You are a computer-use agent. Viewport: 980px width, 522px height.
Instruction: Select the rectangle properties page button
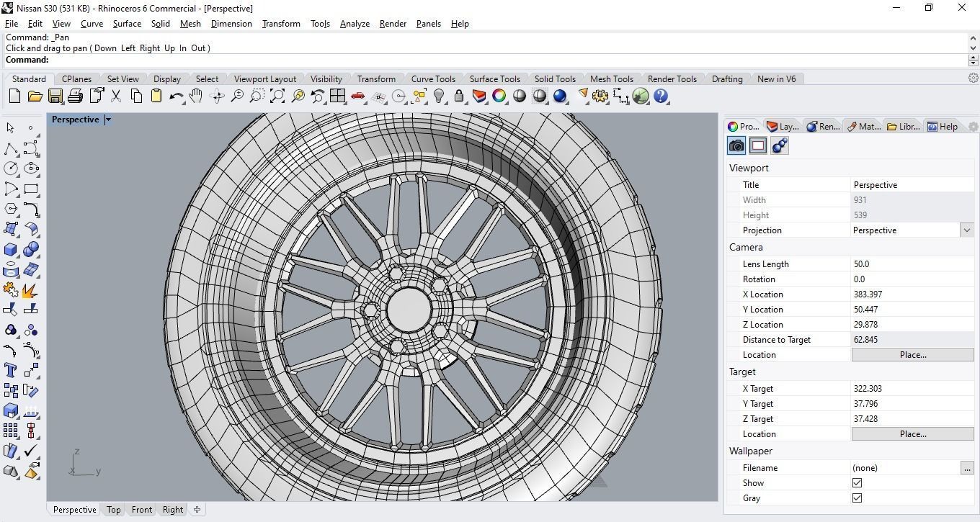pos(758,145)
